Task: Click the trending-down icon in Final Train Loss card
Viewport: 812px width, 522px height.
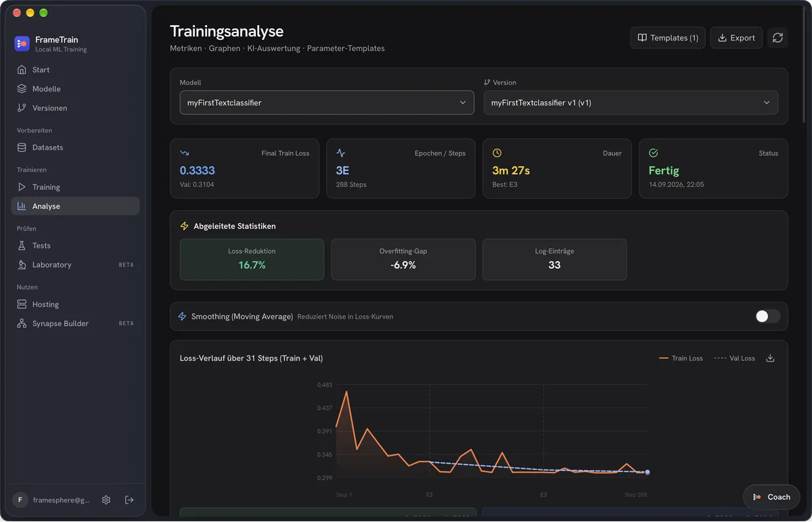Action: pos(184,153)
